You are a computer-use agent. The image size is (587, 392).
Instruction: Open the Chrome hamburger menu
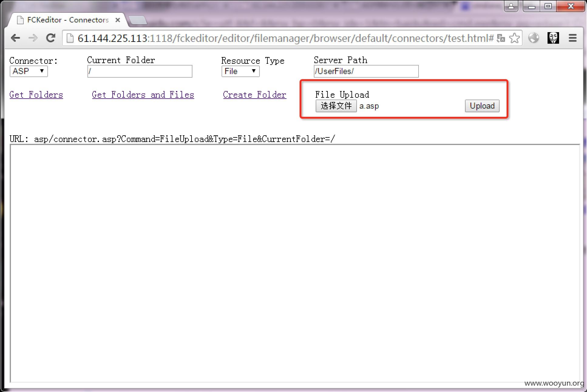click(x=572, y=38)
